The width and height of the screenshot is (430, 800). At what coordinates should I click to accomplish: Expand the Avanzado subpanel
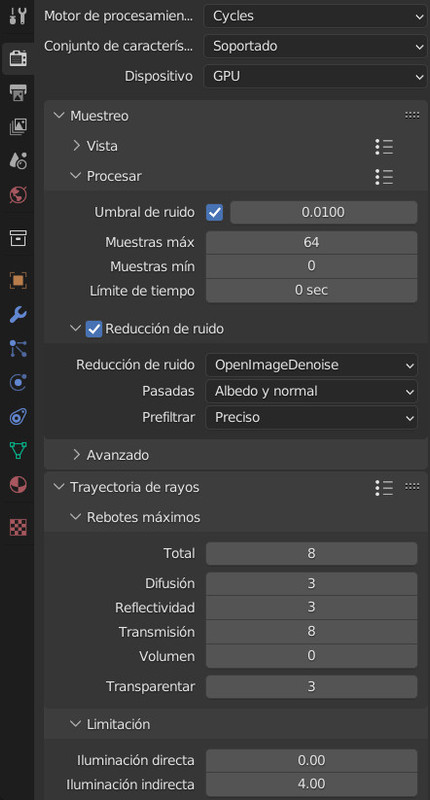click(77, 454)
